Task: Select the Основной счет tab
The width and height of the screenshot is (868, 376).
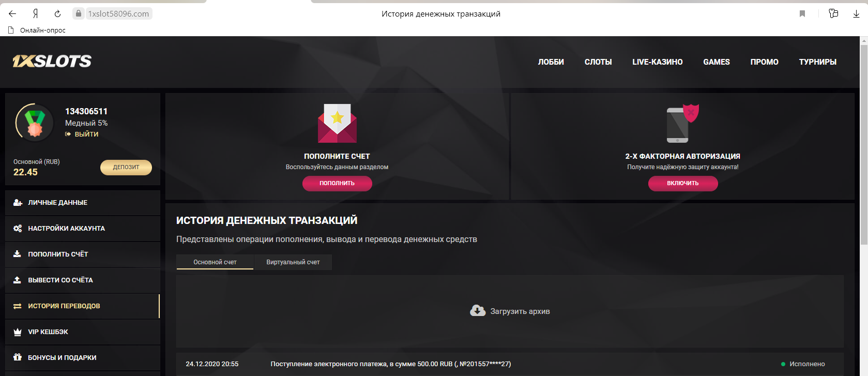Action: pos(215,262)
